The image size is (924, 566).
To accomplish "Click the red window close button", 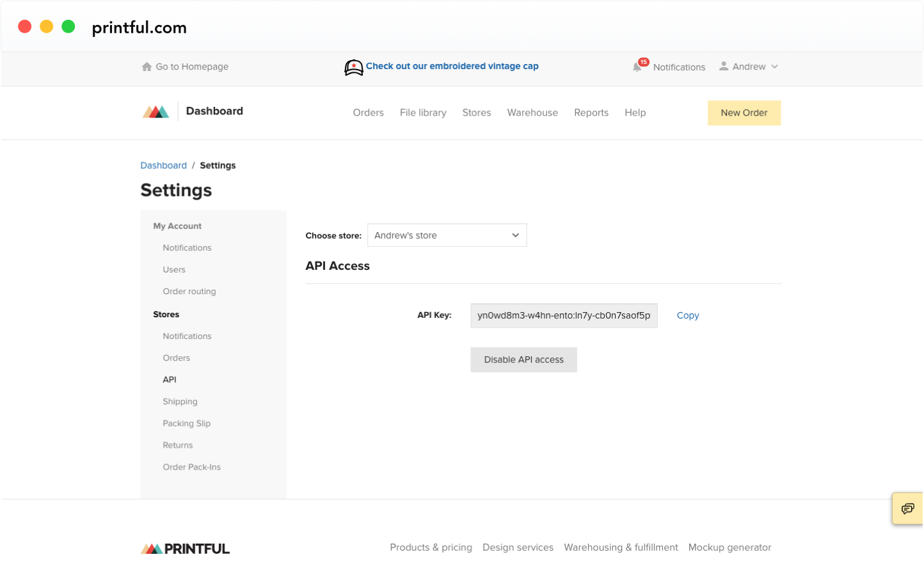I will click(x=25, y=27).
